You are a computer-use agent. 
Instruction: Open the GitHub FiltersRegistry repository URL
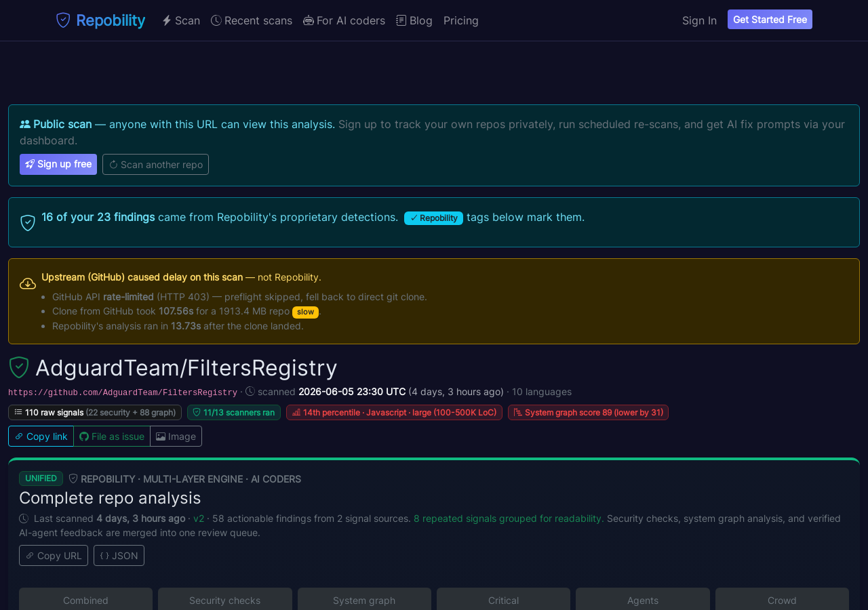[123, 392]
